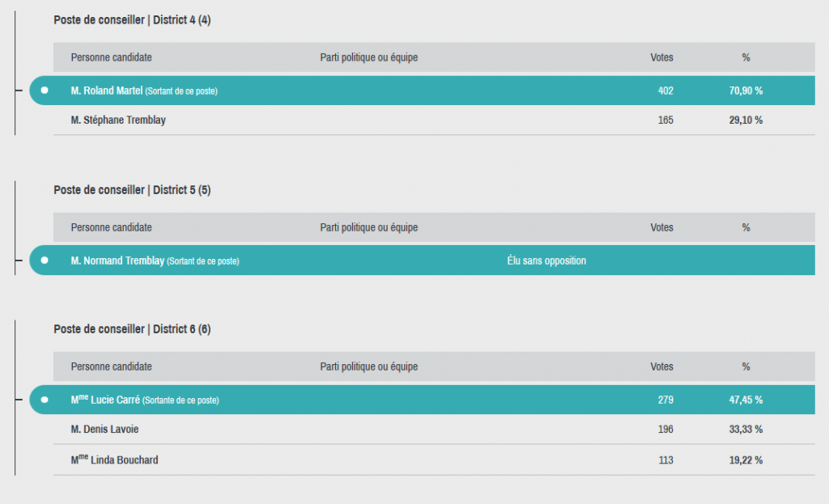Click 'Votes' column header in District 4 table
This screenshot has height=504, width=829.
(x=661, y=57)
